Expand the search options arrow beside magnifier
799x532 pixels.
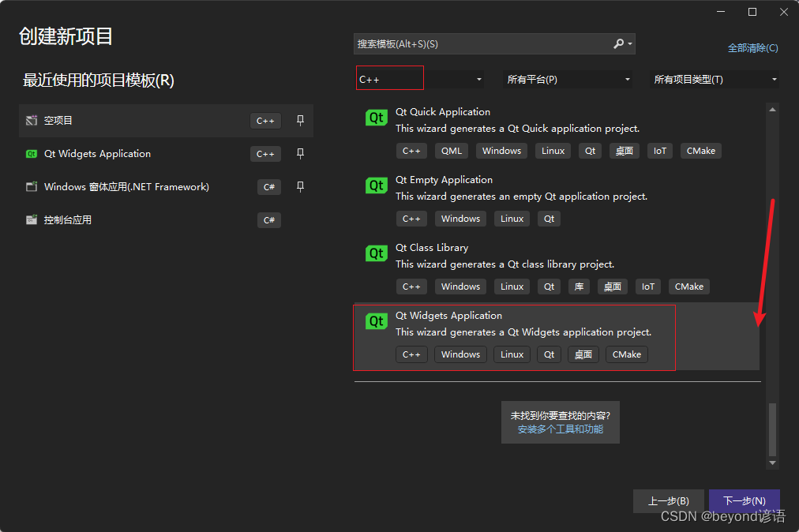pos(630,44)
